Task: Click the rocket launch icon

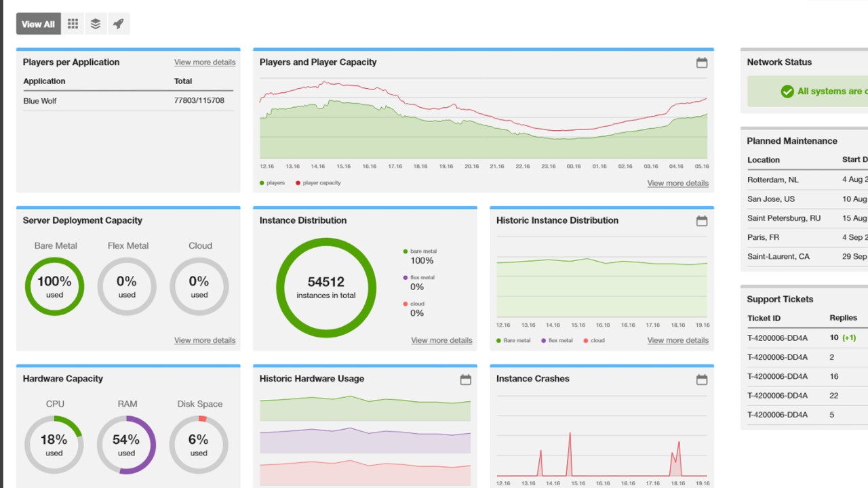Action: 118,24
